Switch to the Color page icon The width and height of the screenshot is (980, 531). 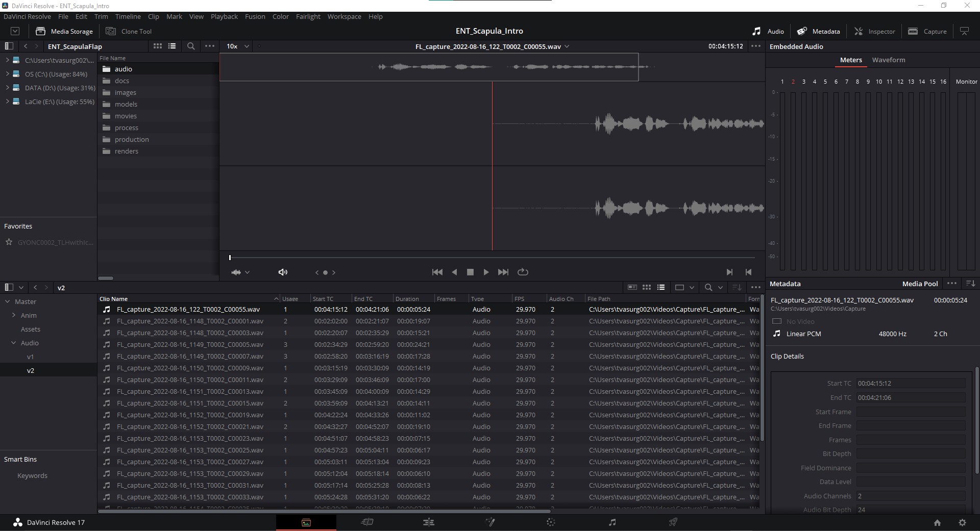click(551, 522)
